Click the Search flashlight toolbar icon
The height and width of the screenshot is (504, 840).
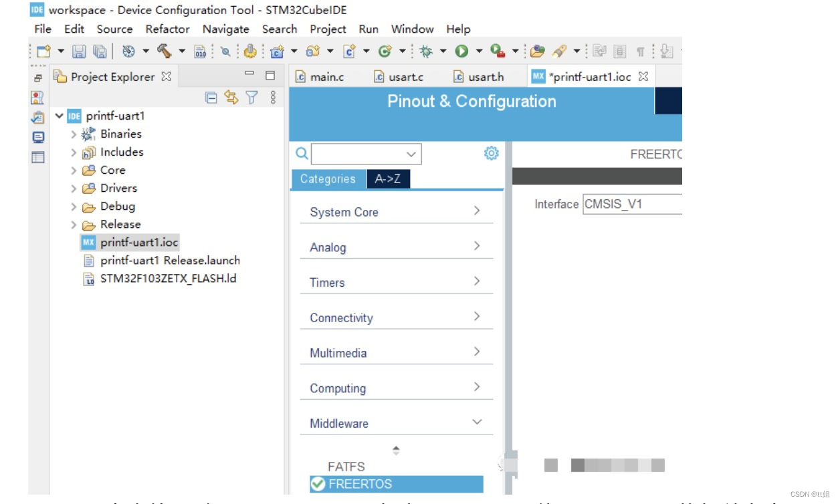tap(559, 51)
